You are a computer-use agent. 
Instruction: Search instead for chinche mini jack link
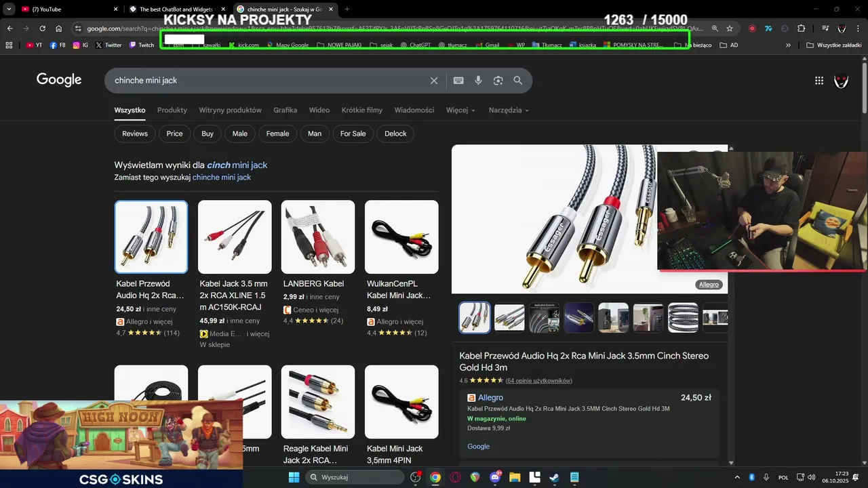[x=222, y=177]
